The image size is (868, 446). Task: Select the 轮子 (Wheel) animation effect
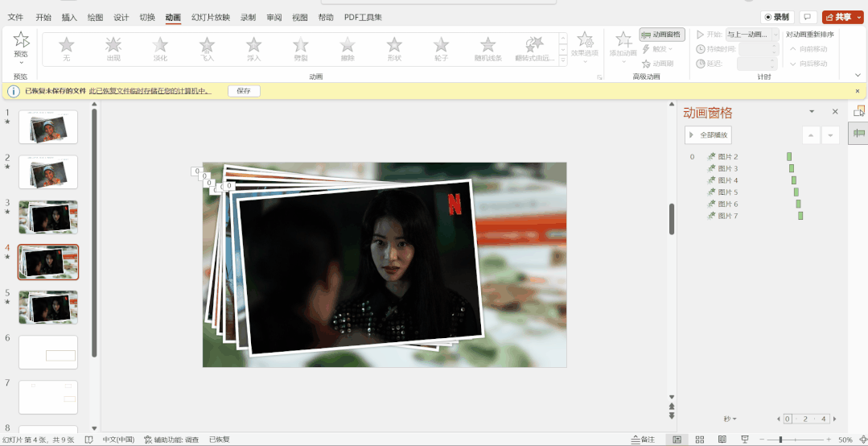coord(441,49)
